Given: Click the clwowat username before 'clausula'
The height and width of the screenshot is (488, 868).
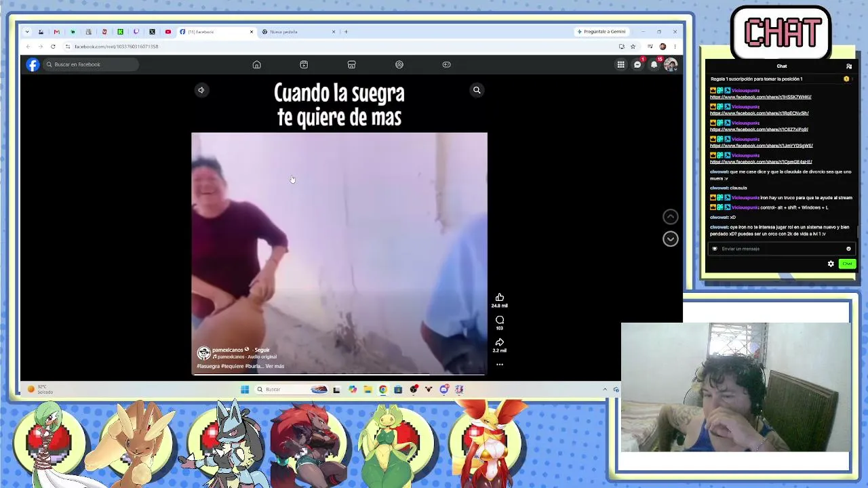Looking at the screenshot, I should click(719, 188).
